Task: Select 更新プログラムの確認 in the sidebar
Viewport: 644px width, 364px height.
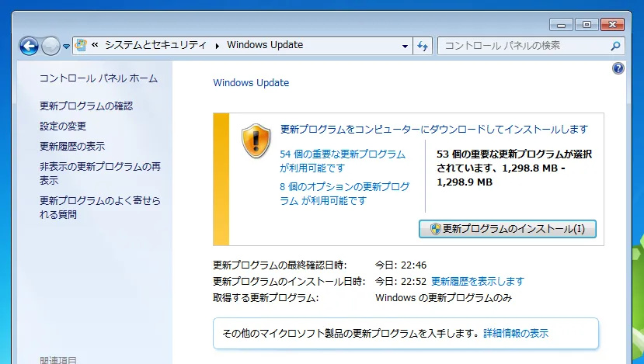Action: [x=86, y=106]
